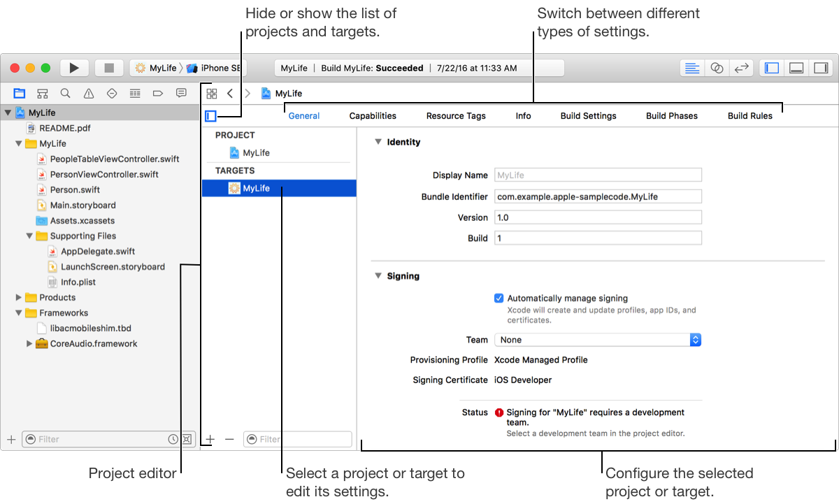
Task: Collapse the Signing section
Action: [x=378, y=276]
